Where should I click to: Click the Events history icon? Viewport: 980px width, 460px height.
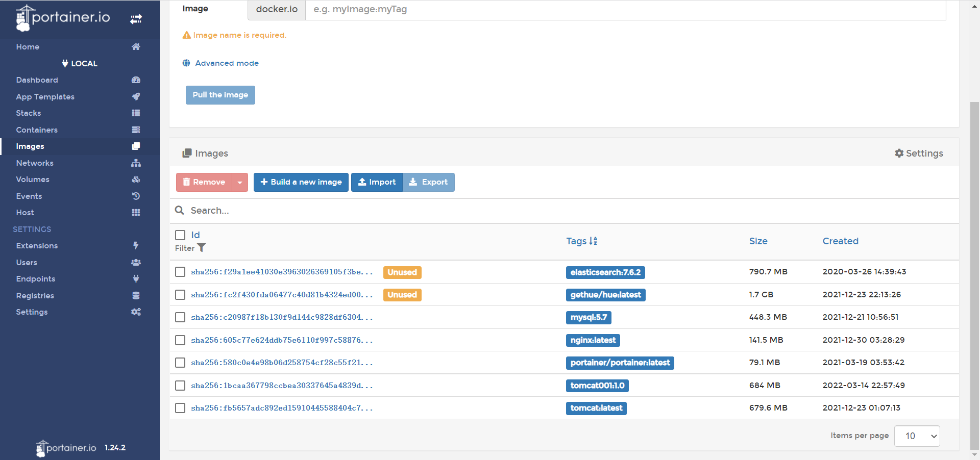136,196
